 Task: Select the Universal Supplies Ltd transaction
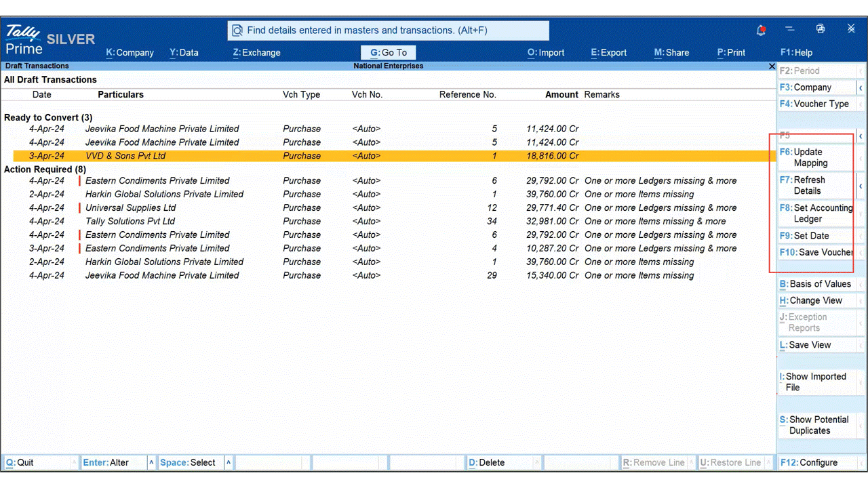click(395, 207)
